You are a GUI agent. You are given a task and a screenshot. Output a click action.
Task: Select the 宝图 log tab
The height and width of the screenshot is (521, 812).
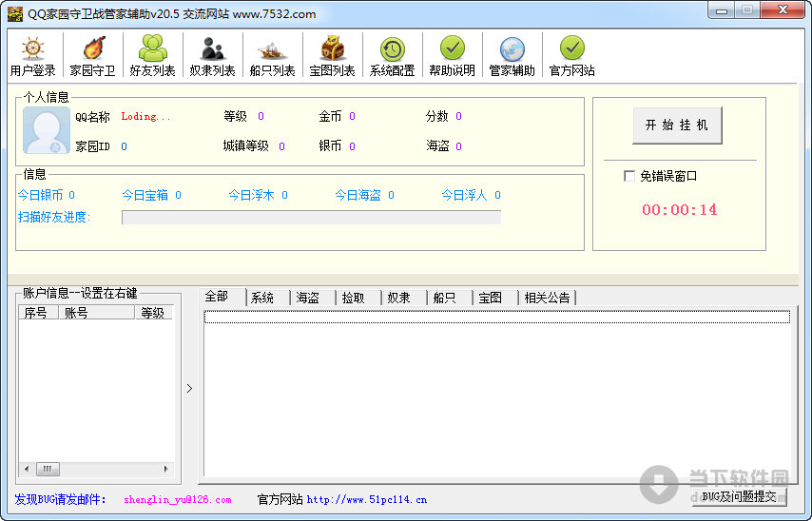pyautogui.click(x=490, y=298)
